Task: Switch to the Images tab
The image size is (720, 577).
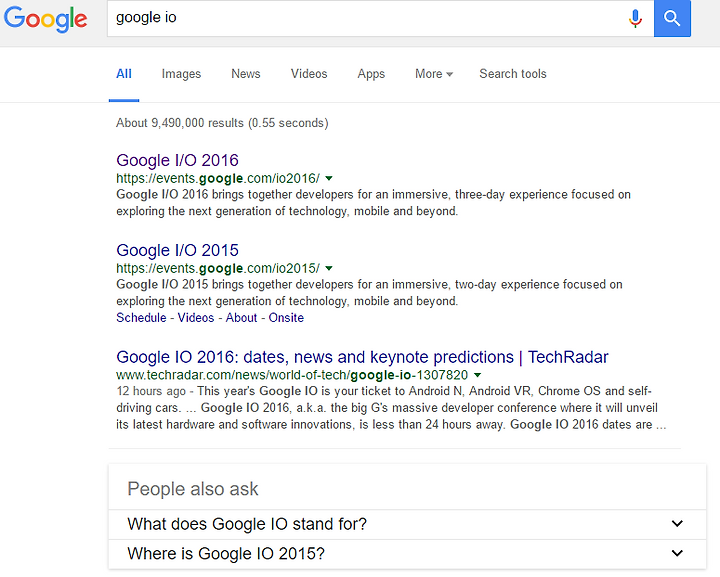Action: click(x=181, y=74)
